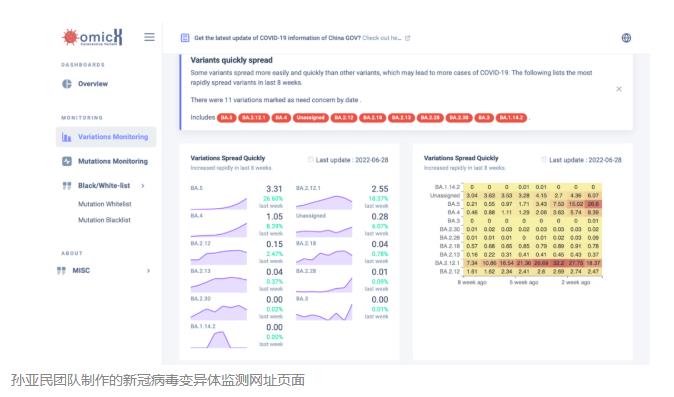The image size is (674, 397).
Task: Click calendar icon in left Variations Spread card
Action: click(310, 160)
